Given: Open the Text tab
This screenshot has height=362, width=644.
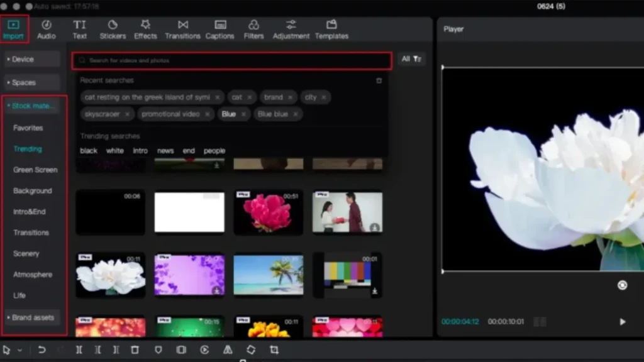Looking at the screenshot, I should 80,29.
